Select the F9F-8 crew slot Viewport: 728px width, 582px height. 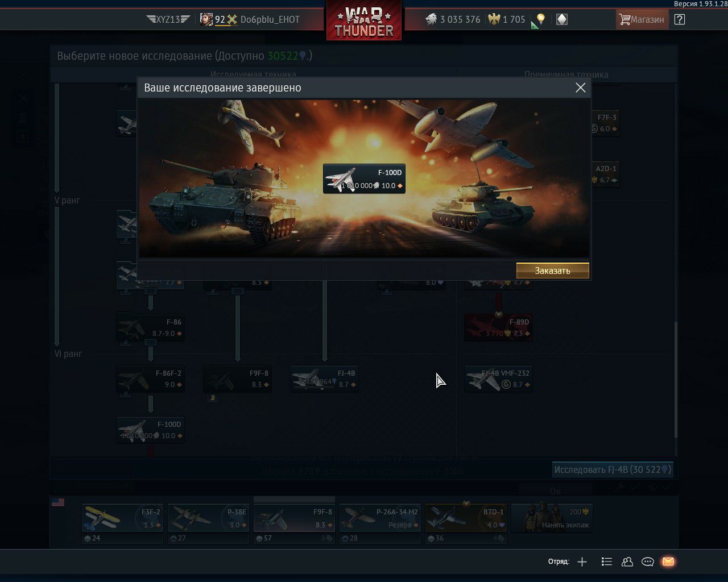coord(294,518)
